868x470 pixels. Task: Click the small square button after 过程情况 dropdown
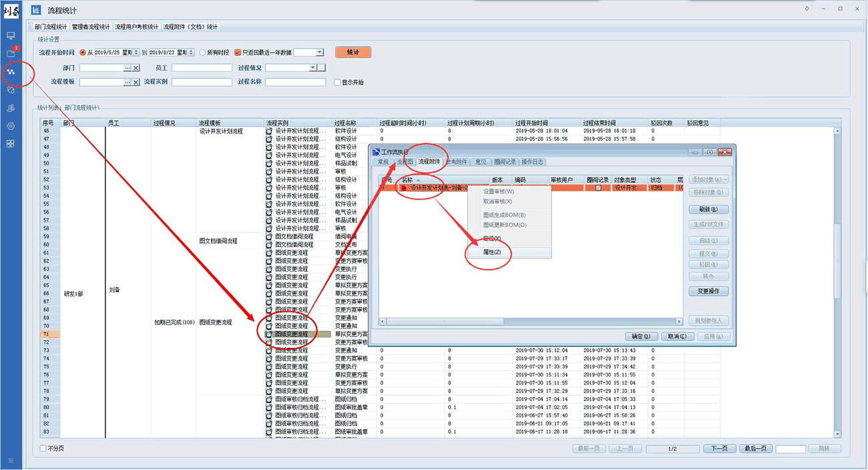tap(322, 68)
